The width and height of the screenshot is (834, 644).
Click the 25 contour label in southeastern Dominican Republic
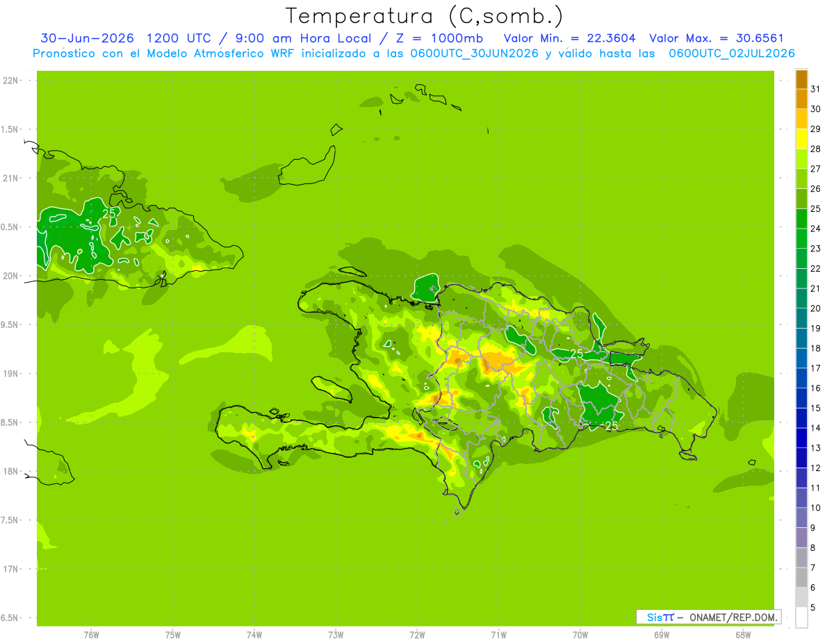pos(612,425)
